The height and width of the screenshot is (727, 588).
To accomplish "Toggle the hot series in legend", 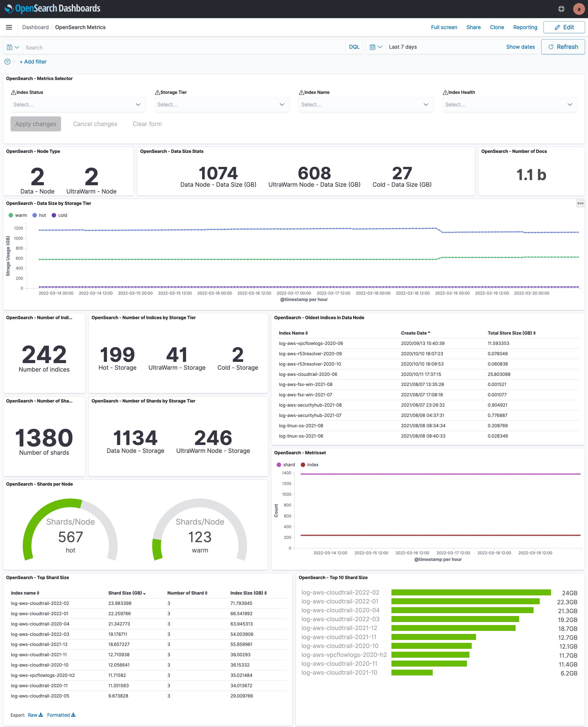I will tap(39, 215).
